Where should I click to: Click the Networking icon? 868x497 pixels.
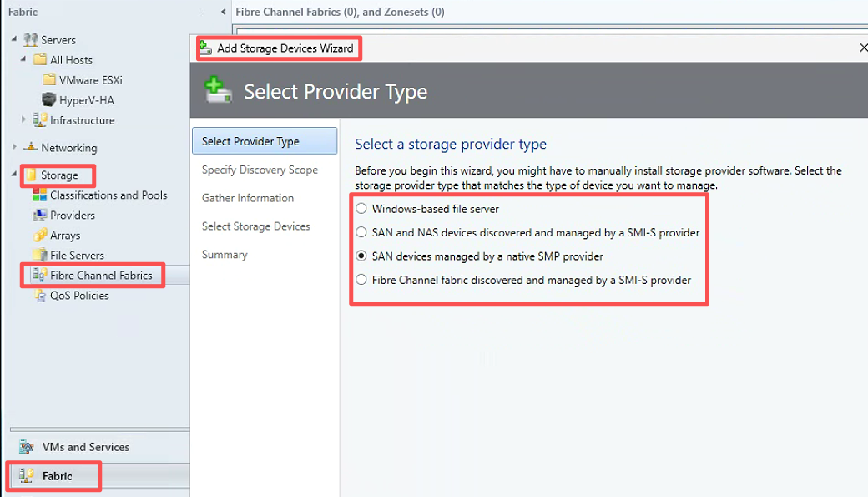point(31,147)
